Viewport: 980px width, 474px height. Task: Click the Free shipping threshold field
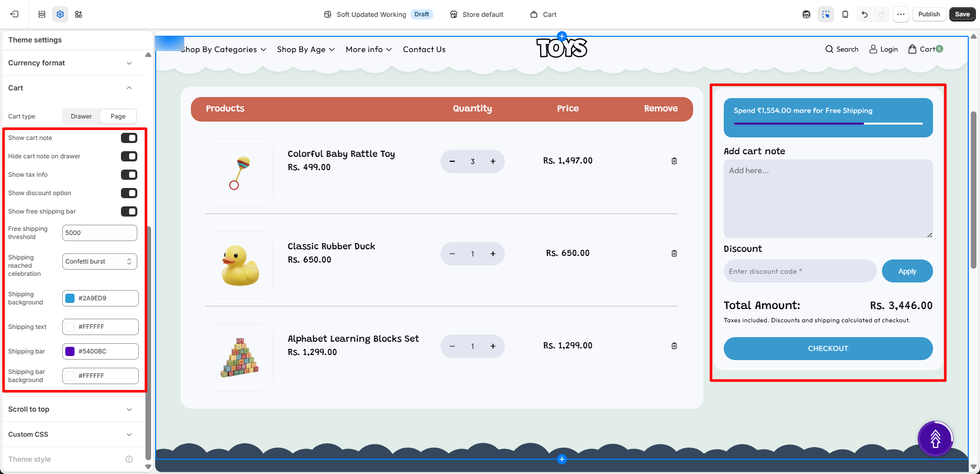point(100,233)
